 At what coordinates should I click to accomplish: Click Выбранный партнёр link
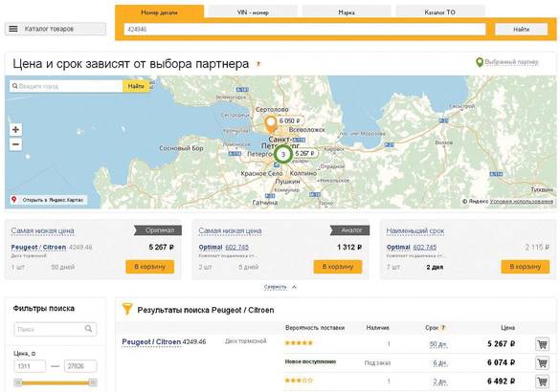coord(511,62)
